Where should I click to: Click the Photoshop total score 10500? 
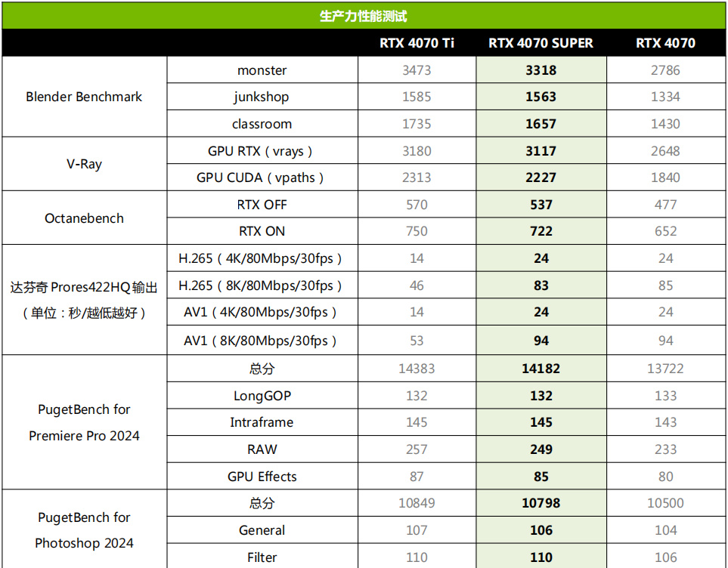[665, 503]
